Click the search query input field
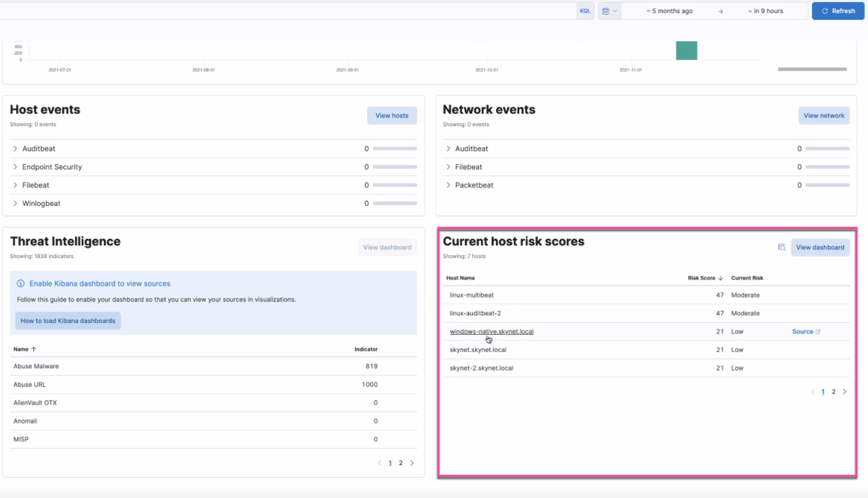Screen dimensions: 868x498 point(286,11)
